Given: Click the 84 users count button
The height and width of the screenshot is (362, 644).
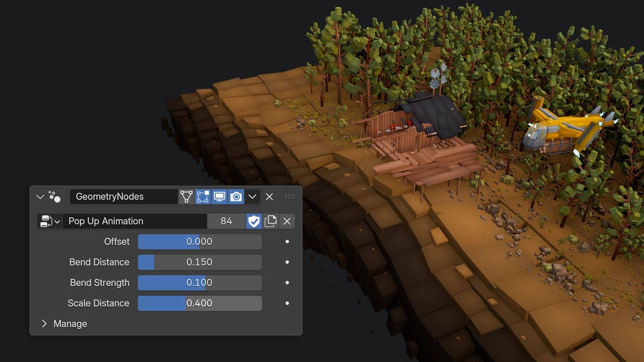Looking at the screenshot, I should pos(226,221).
